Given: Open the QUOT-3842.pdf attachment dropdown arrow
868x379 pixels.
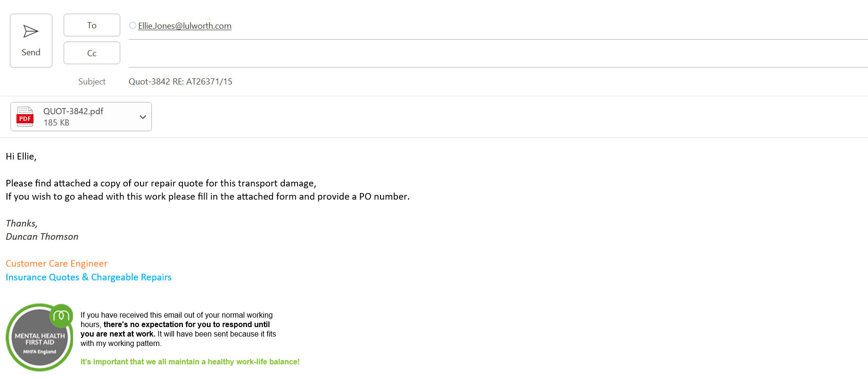Looking at the screenshot, I should [142, 117].
